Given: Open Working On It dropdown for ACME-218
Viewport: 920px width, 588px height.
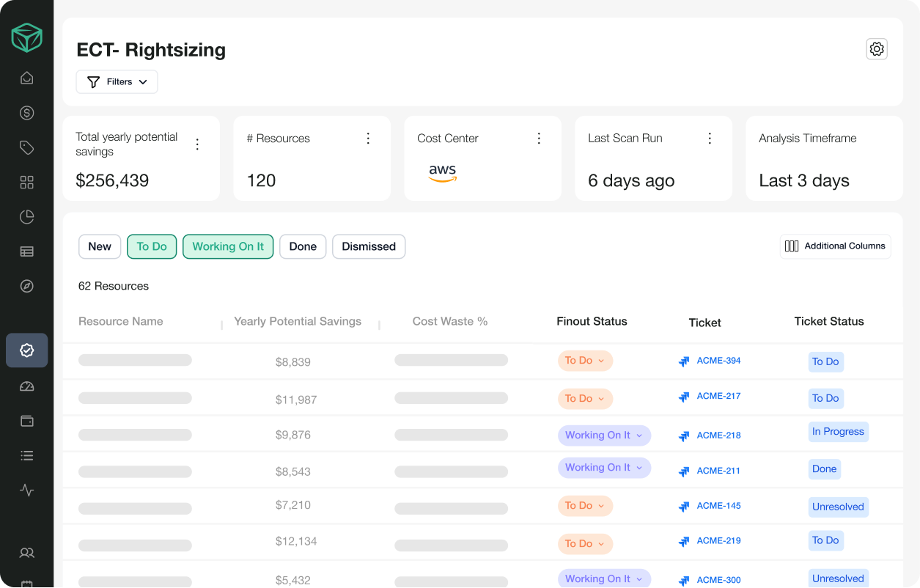Looking at the screenshot, I should (x=604, y=436).
